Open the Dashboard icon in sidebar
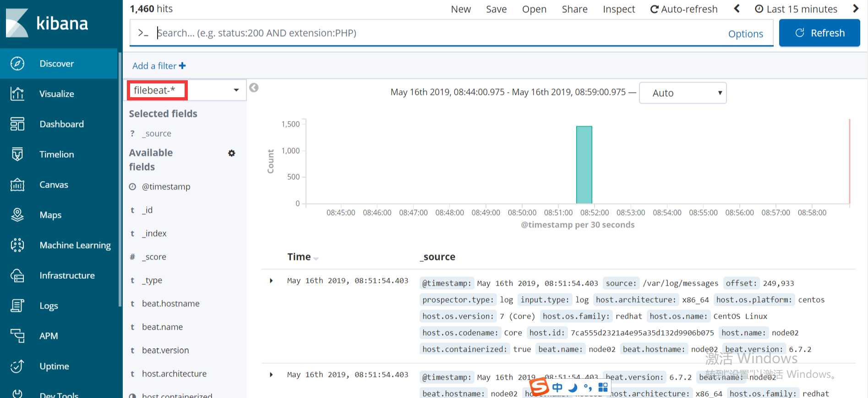The width and height of the screenshot is (868, 398). tap(17, 124)
